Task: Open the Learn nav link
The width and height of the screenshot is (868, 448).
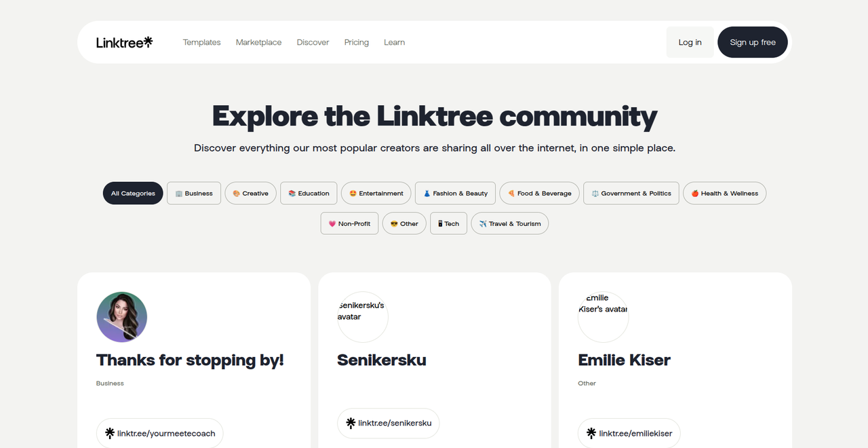Action: coord(394,42)
